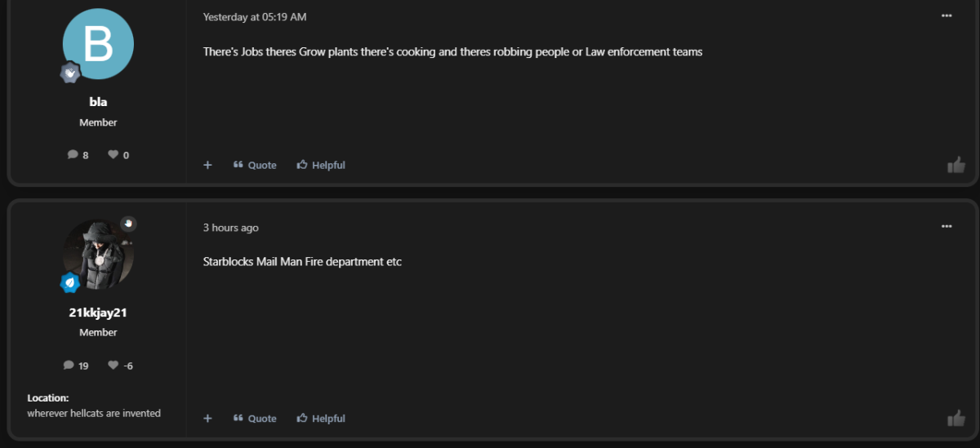Quote bla's post
The width and height of the screenshot is (980, 448).
255,165
